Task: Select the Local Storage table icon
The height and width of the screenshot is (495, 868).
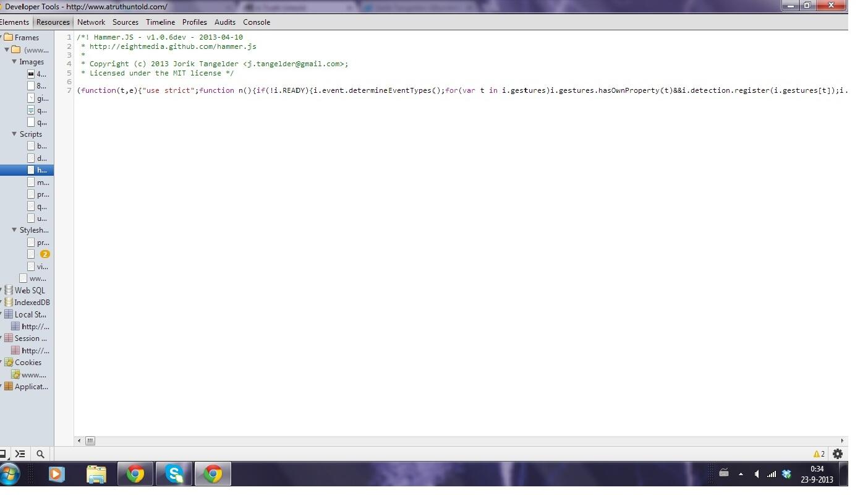Action: (x=9, y=314)
